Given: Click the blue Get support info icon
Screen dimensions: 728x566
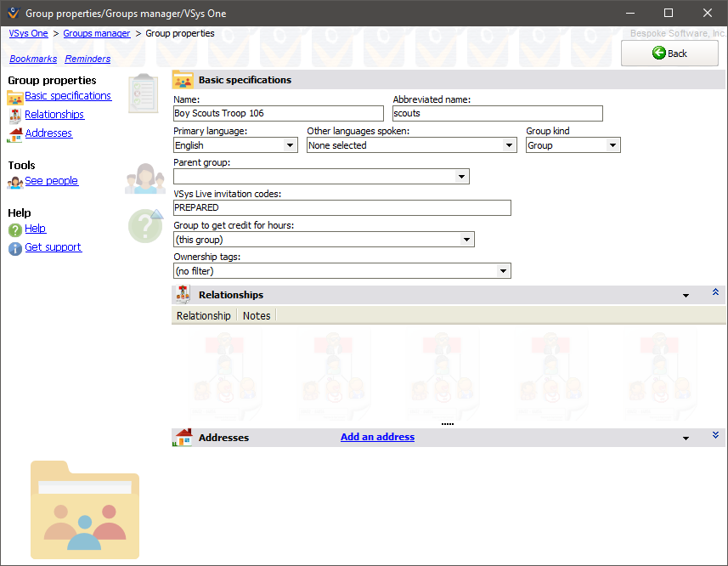Looking at the screenshot, I should (x=15, y=248).
